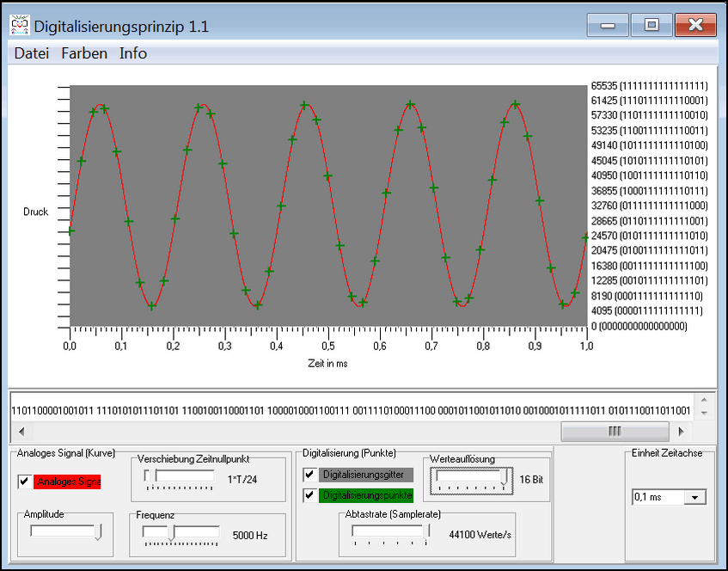This screenshot has height=571, width=728.
Task: Click the right arrow of the binary output scrollbar
Action: [681, 432]
